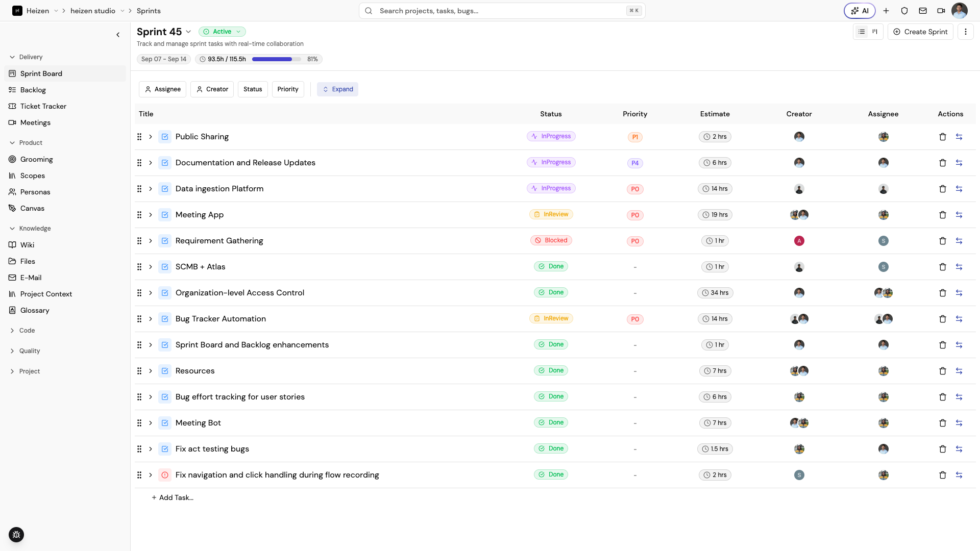980x551 pixels.
Task: Open the user profile avatar
Action: tap(960, 11)
